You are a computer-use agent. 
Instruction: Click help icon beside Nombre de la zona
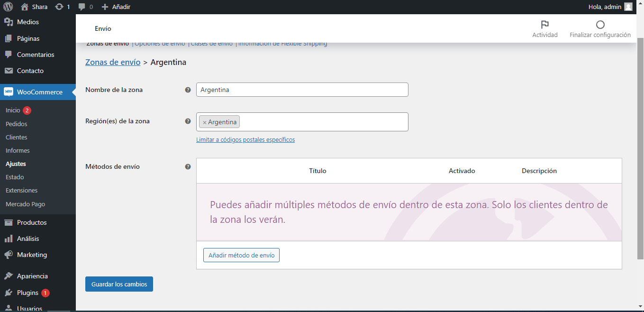pyautogui.click(x=188, y=90)
